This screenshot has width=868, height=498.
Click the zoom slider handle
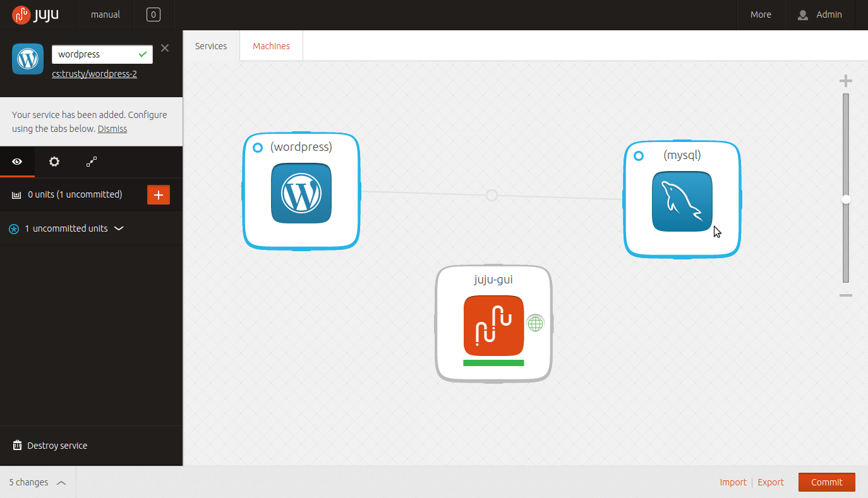(x=846, y=199)
